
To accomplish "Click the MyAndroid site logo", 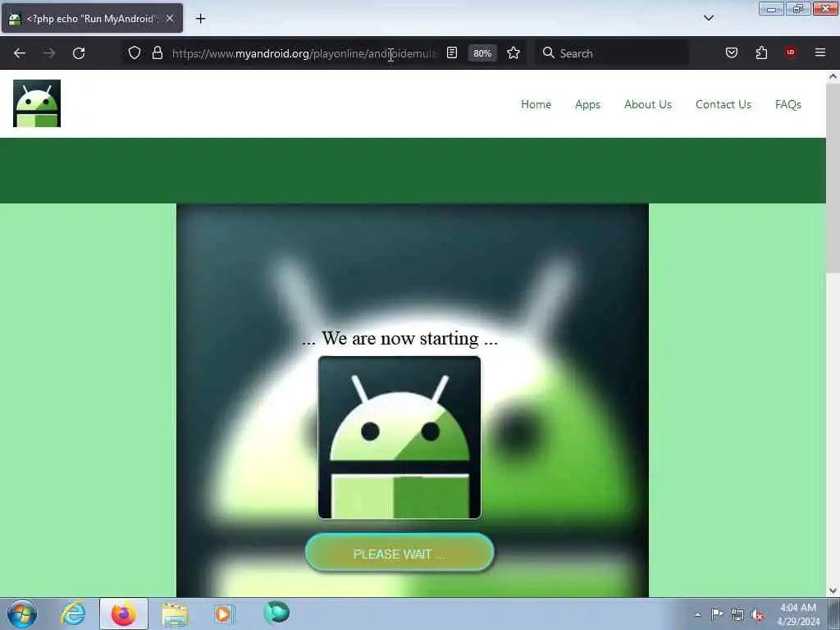I will coord(36,103).
